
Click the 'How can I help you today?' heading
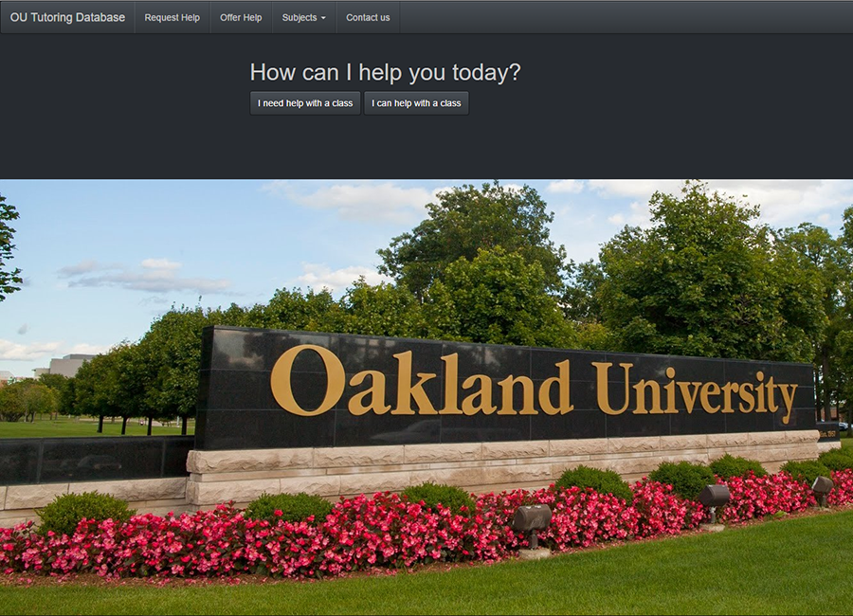click(x=385, y=72)
